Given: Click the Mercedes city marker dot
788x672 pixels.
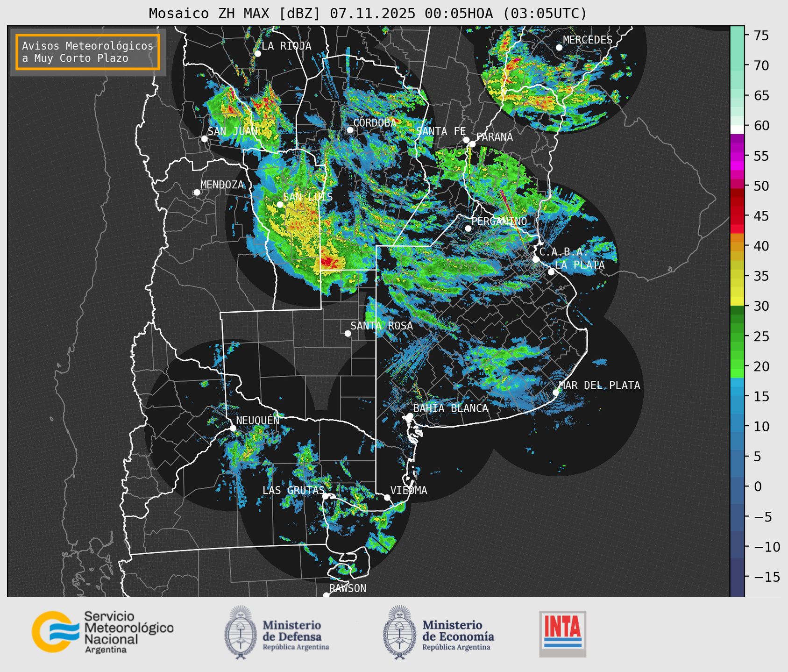Looking at the screenshot, I should [x=559, y=48].
